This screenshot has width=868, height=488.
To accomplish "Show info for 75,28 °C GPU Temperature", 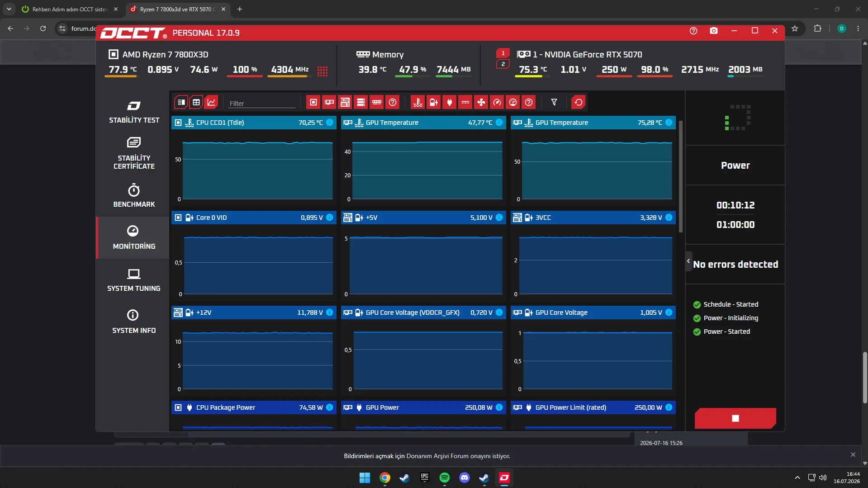I will [669, 123].
